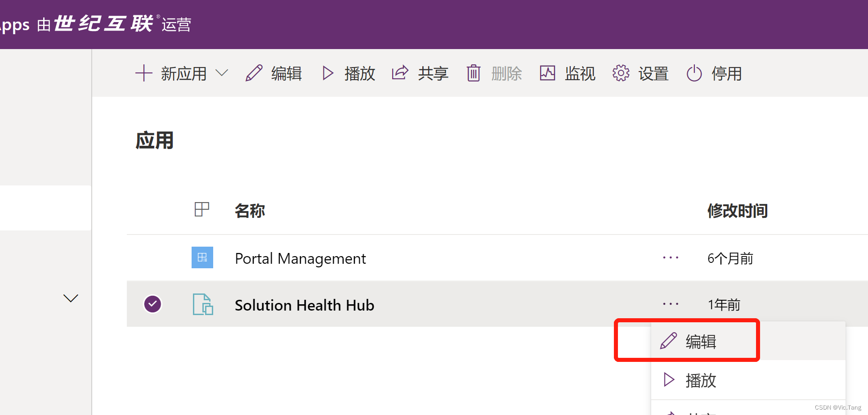868x415 pixels.
Task: Click the play icon in the context menu
Action: pos(669,379)
